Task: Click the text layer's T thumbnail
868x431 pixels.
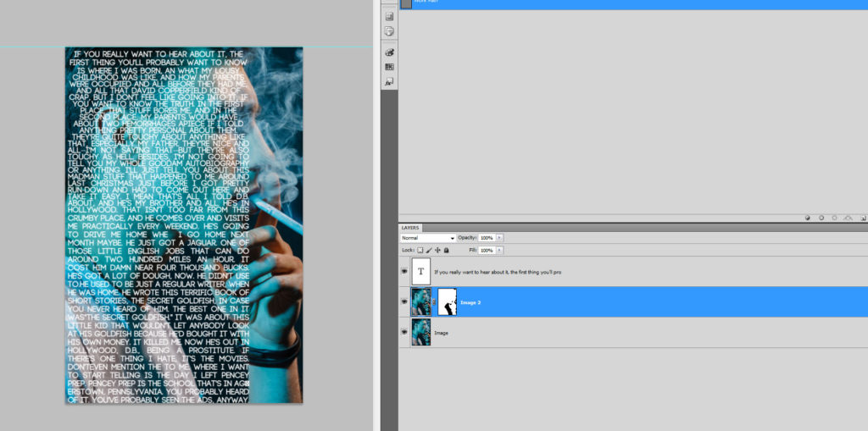Action: 420,272
